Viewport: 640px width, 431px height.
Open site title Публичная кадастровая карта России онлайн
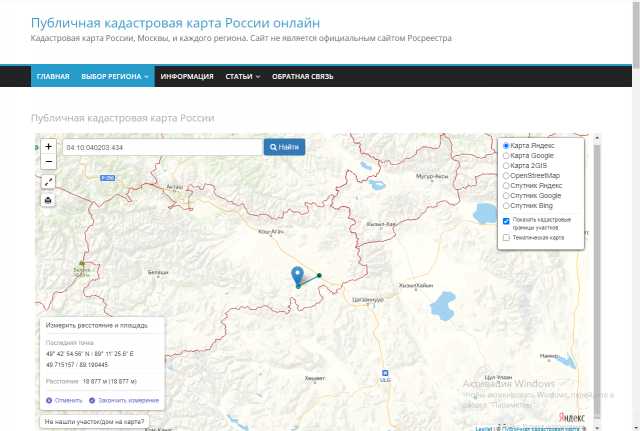click(x=176, y=23)
